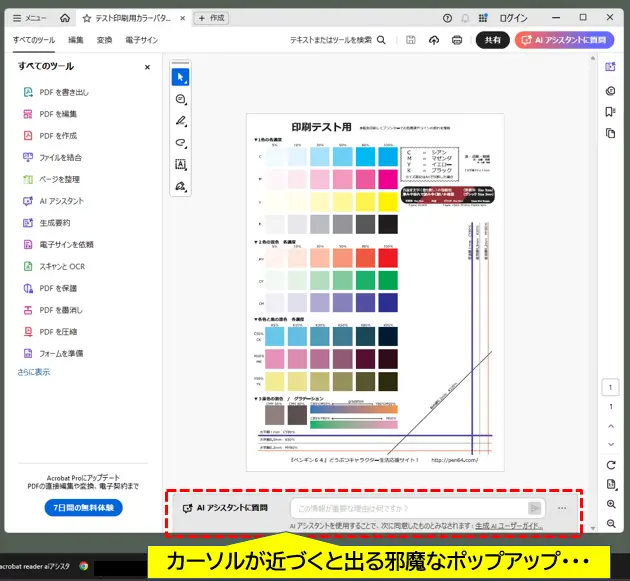
Task: Open the three-dot menu in AI bar
Action: pyautogui.click(x=562, y=508)
